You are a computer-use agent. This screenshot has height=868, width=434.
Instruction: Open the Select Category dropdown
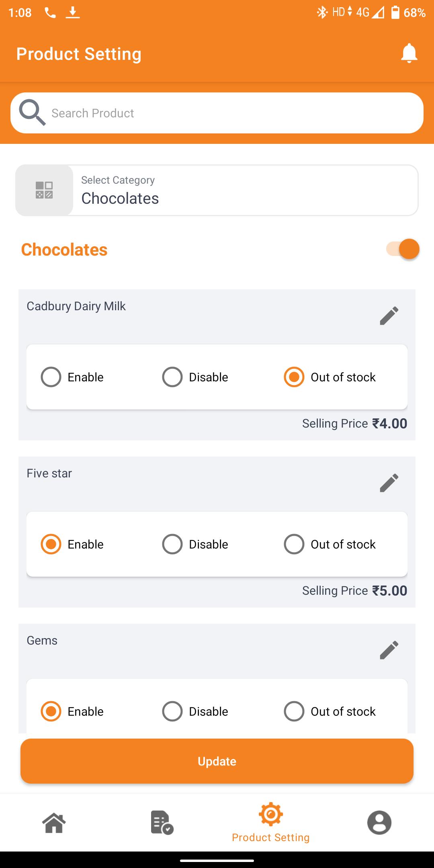[x=217, y=190]
